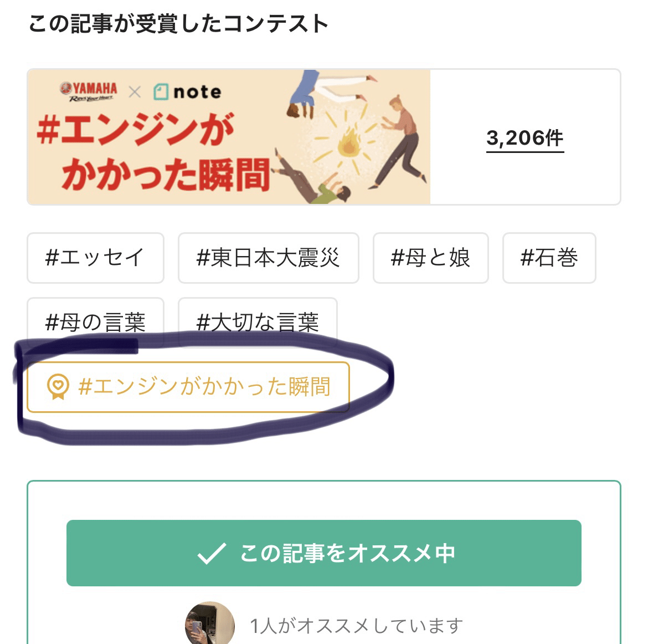Screen dimensions: 648x644
Task: Click the award ribbon icon in the gold tag
Action: click(58, 387)
